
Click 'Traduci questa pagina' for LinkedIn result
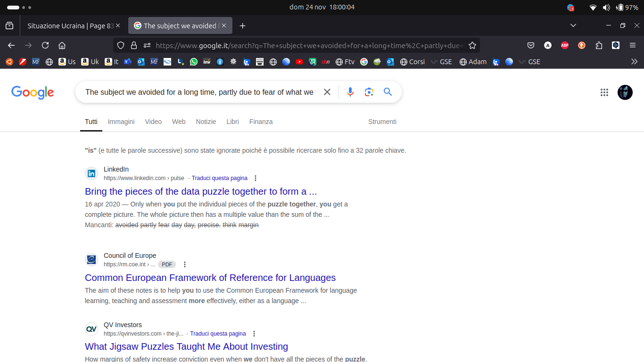coord(220,178)
